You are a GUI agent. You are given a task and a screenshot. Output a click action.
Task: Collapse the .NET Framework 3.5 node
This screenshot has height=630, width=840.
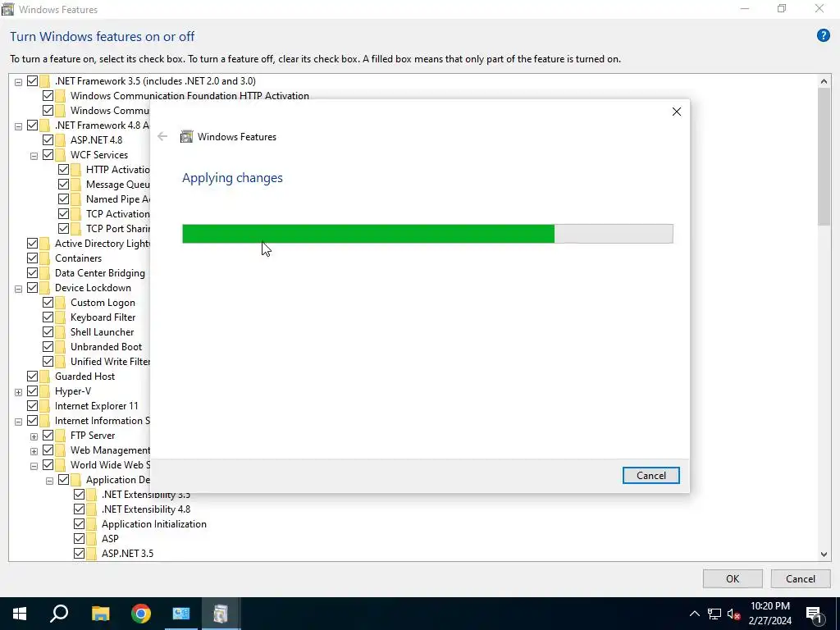click(x=18, y=82)
